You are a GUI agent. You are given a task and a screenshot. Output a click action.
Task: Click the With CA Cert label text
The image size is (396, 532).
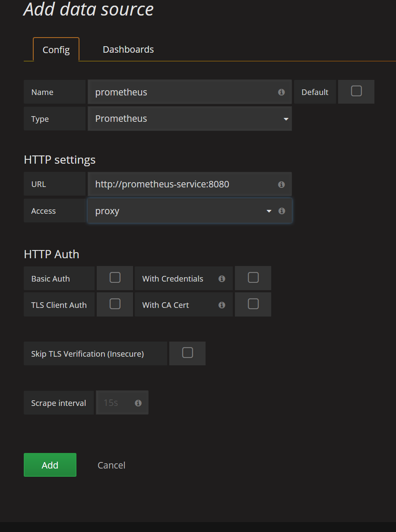165,305
